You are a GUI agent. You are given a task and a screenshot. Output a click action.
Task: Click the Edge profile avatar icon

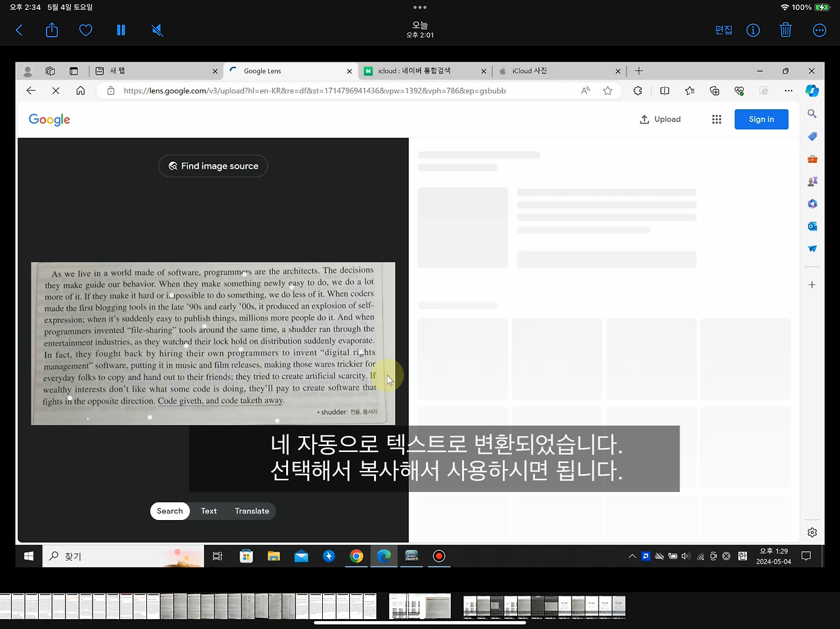(28, 71)
